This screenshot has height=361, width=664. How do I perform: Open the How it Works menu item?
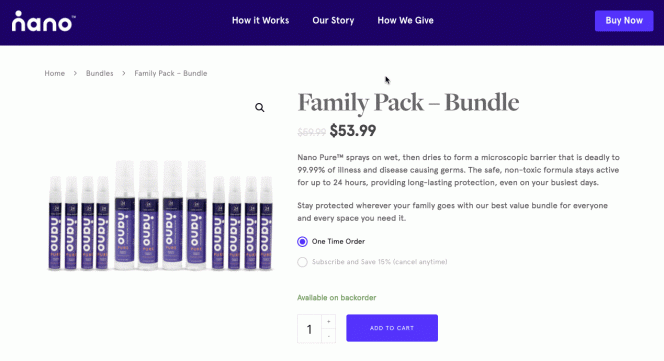point(260,20)
